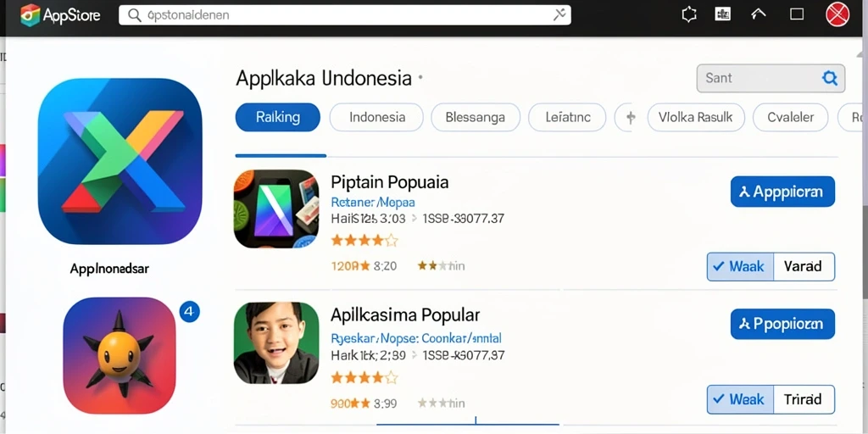Select the Vlolka Rasulk filter tab
The height and width of the screenshot is (434, 868).
tap(696, 117)
